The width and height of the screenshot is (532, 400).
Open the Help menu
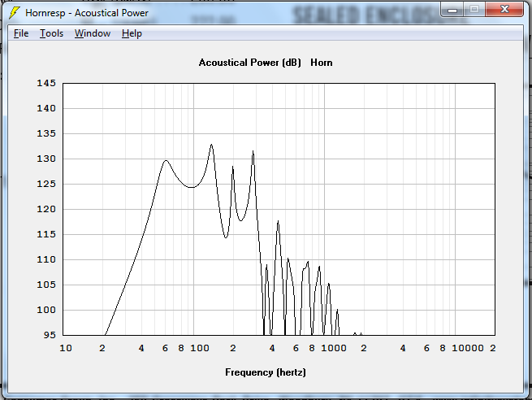[132, 33]
